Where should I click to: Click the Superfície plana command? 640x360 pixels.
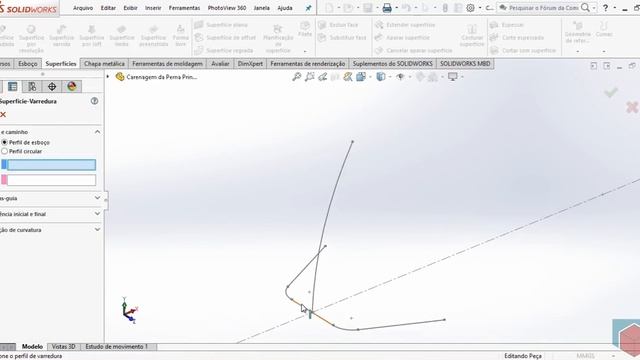(221, 25)
